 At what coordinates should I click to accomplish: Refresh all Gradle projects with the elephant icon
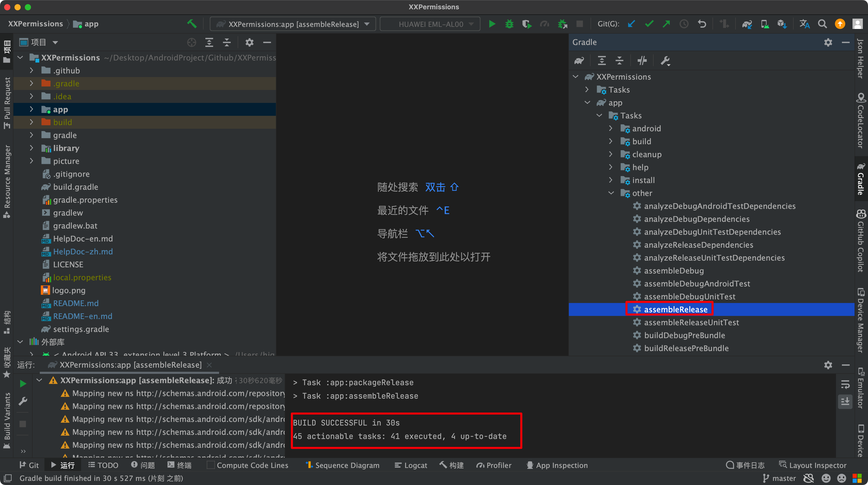(579, 60)
